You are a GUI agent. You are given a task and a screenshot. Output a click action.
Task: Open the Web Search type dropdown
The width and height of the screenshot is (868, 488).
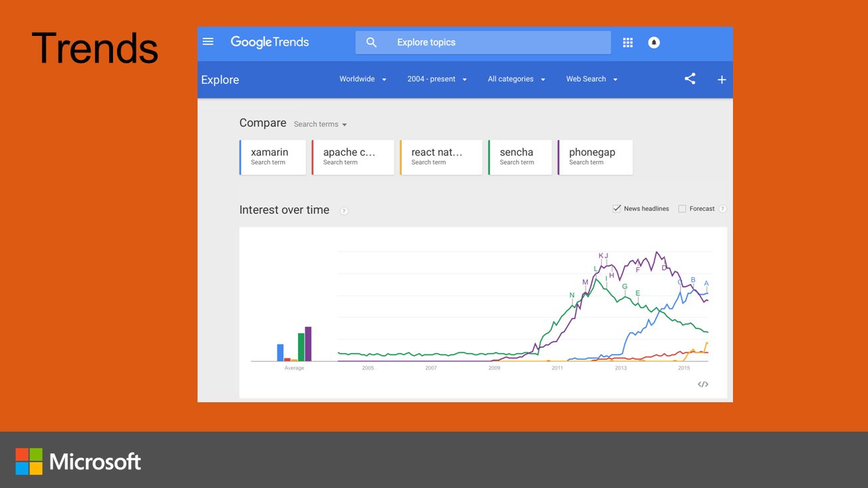click(592, 79)
